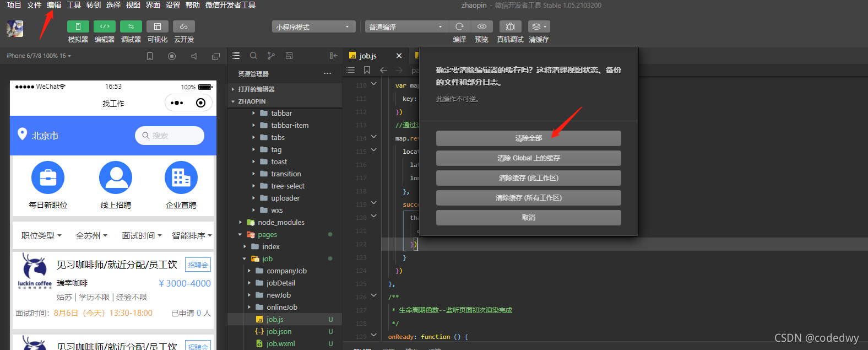Click the 北京市 location pin
The width and height of the screenshot is (868, 350).
point(23,134)
